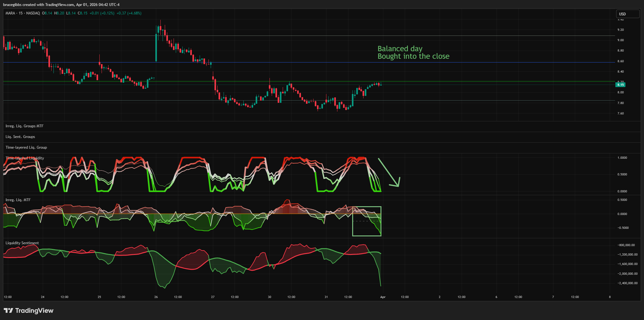Click the '26' date on time axis

point(156,297)
